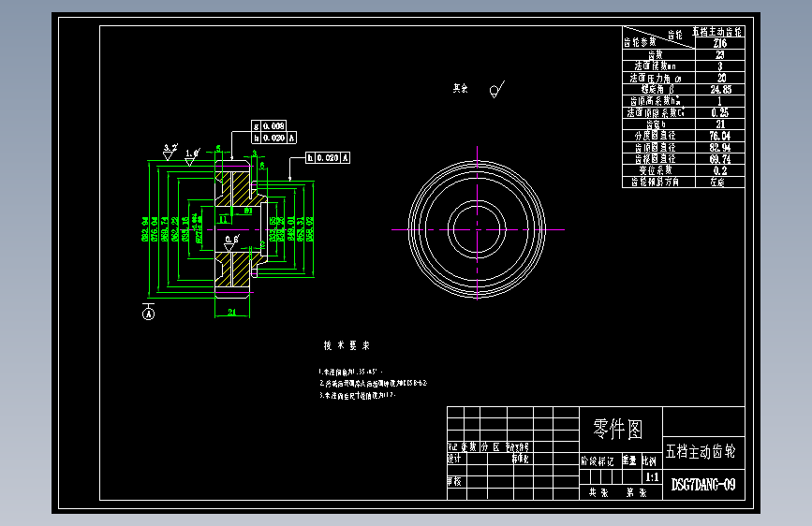Image resolution: width=812 pixels, height=526 pixels.
Task: Select the 'g 0.009' tolerance frame
Action: [x=269, y=125]
